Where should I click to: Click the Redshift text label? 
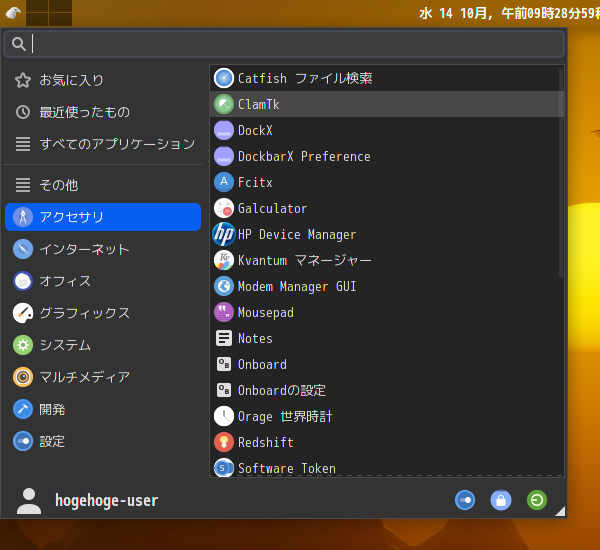tap(266, 442)
